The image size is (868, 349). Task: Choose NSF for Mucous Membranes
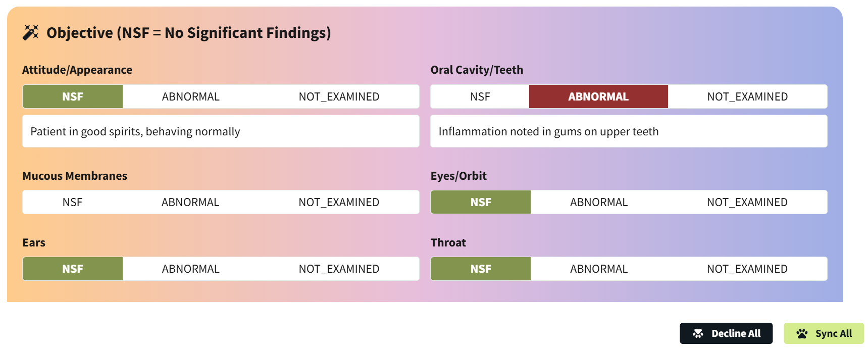pyautogui.click(x=72, y=202)
